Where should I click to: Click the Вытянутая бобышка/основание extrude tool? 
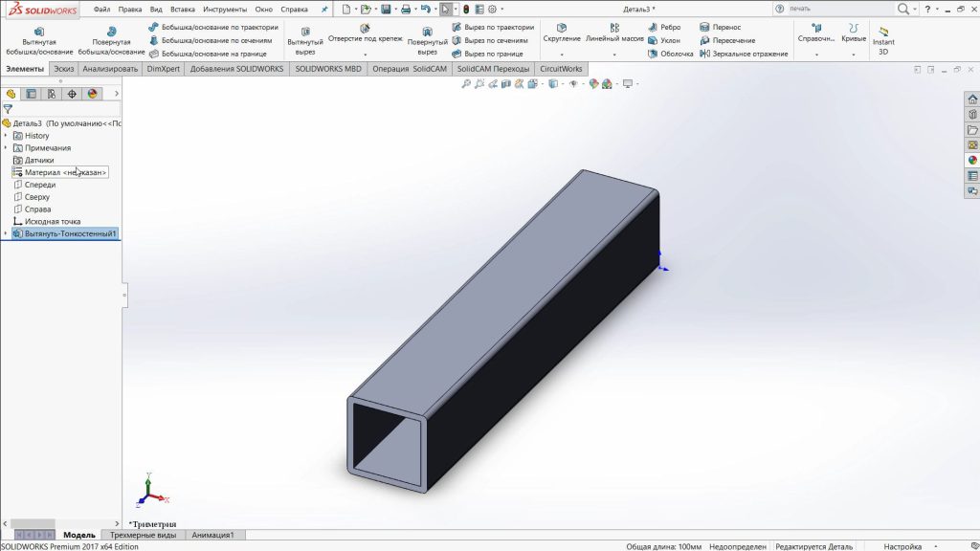[x=39, y=41]
